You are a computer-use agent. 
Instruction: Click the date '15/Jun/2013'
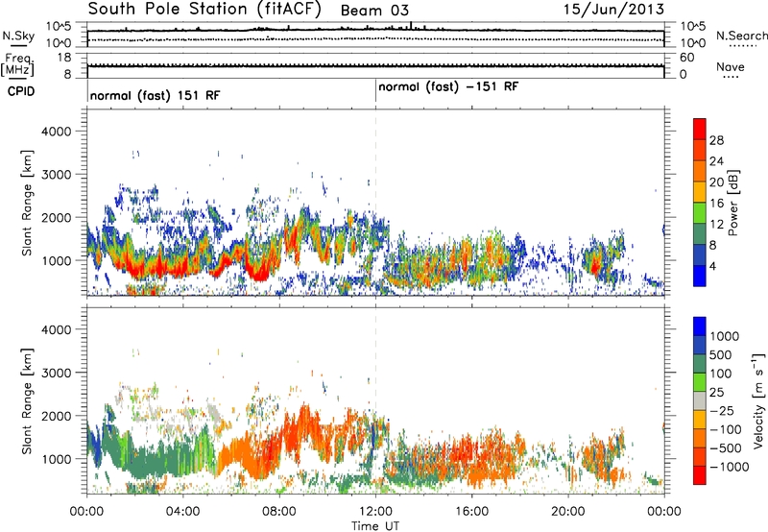coord(613,9)
